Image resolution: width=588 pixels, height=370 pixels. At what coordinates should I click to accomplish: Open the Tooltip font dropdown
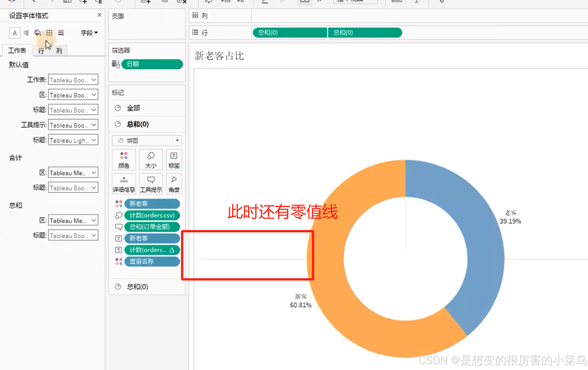click(x=73, y=125)
